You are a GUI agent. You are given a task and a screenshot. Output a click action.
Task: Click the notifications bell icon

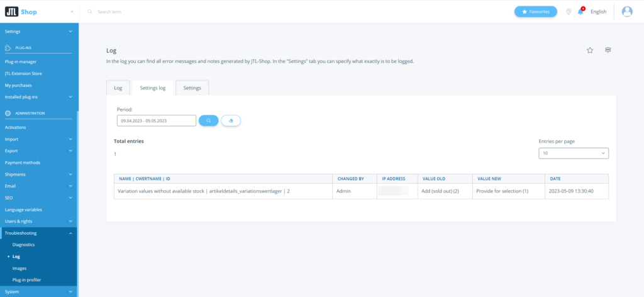click(580, 11)
